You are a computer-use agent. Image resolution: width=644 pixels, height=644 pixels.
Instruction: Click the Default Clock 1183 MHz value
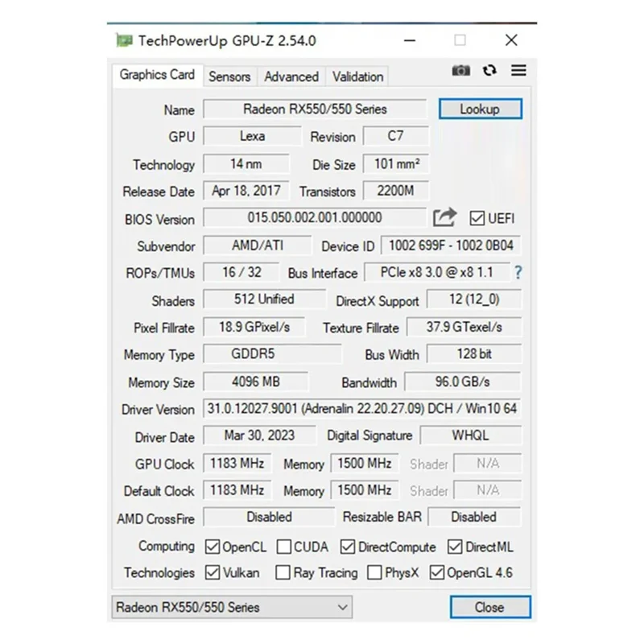coord(237,490)
